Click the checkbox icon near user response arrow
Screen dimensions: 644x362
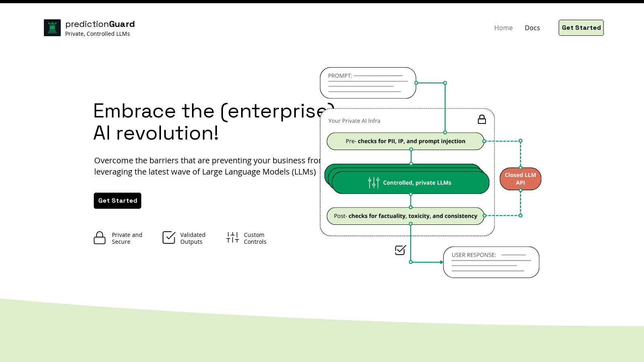[400, 250]
